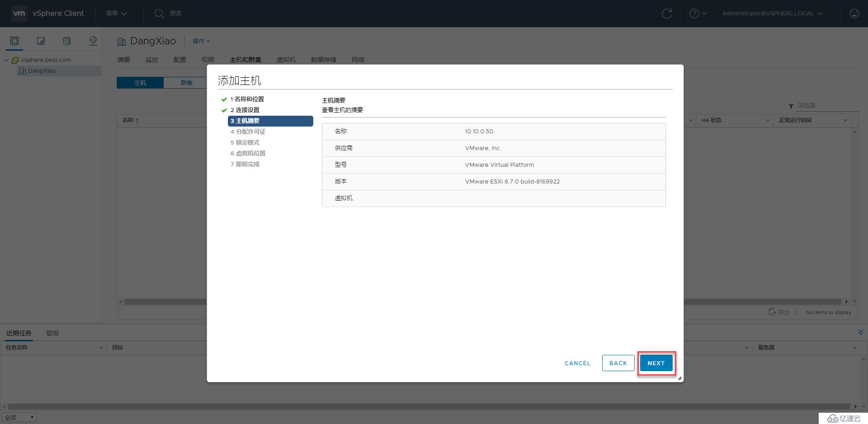Open the 服务器 column dropdown
Screen dimensions: 868x424
pyautogui.click(x=855, y=348)
